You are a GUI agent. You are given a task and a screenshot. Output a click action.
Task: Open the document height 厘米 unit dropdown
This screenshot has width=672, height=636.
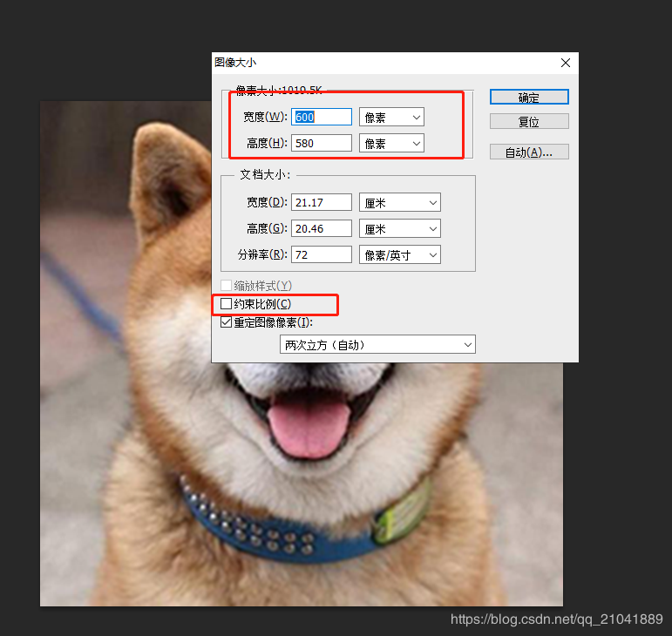click(x=399, y=229)
